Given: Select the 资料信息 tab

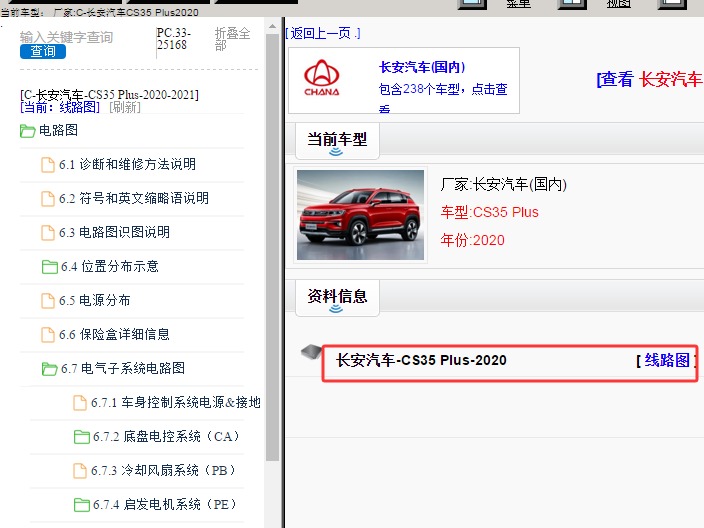Looking at the screenshot, I should (x=337, y=297).
